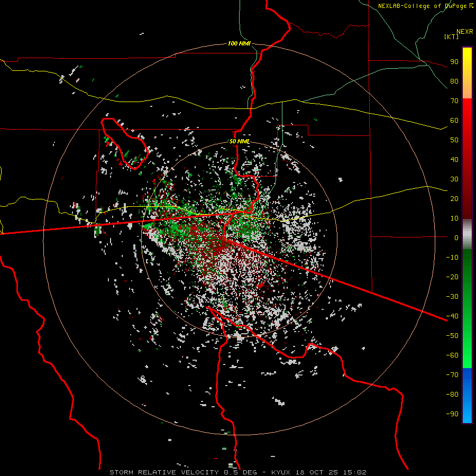The height and width of the screenshot is (476, 476).
Task: Click the -80 value on the velocity scale
Action: pyautogui.click(x=452, y=395)
